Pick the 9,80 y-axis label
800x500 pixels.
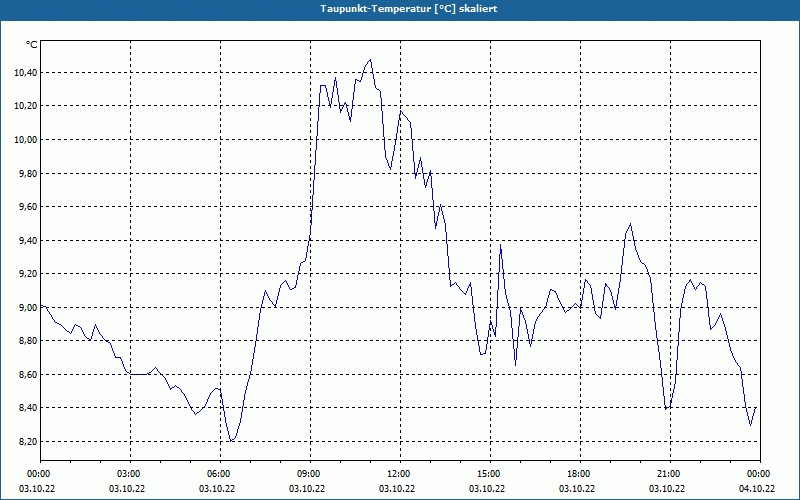click(28, 173)
